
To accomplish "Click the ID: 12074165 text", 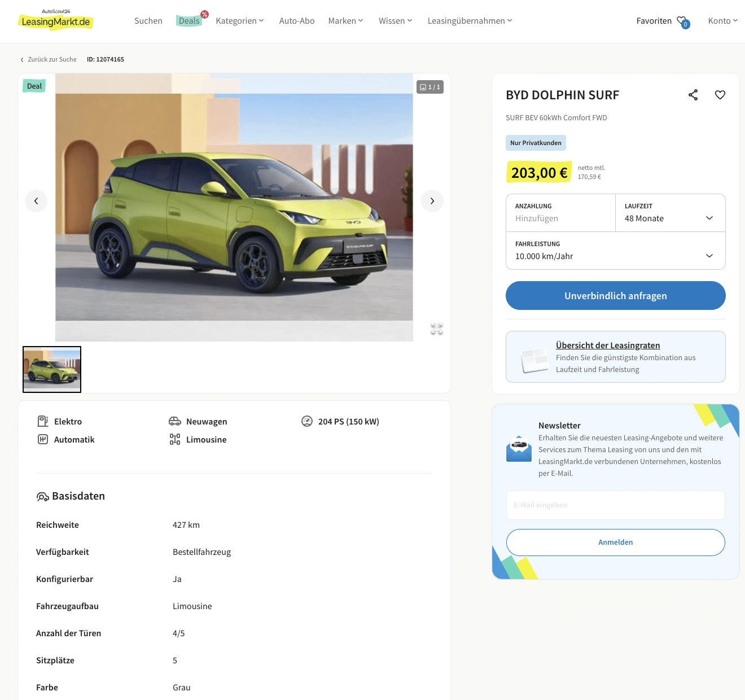I will pyautogui.click(x=106, y=59).
